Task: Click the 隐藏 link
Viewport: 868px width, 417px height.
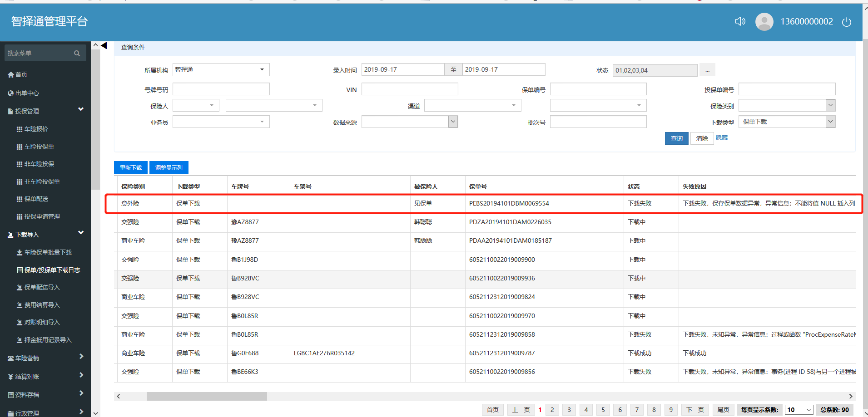Action: point(721,137)
